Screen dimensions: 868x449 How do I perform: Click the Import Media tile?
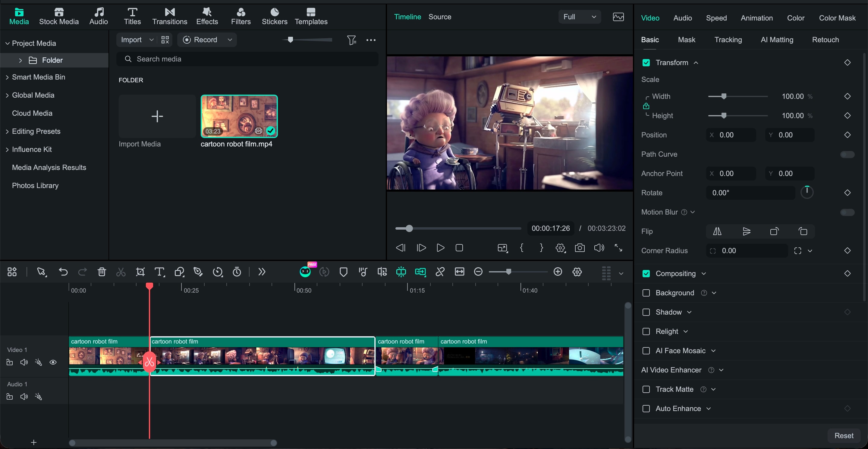pyautogui.click(x=157, y=117)
